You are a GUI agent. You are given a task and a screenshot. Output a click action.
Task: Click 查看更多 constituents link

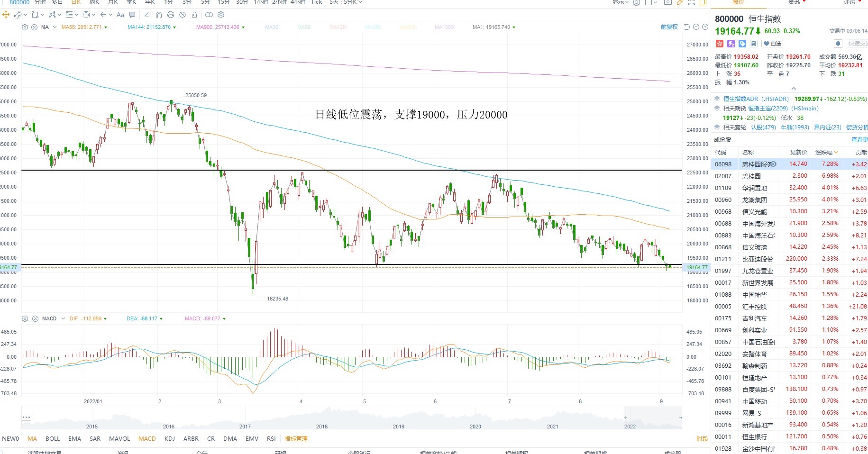point(860,139)
